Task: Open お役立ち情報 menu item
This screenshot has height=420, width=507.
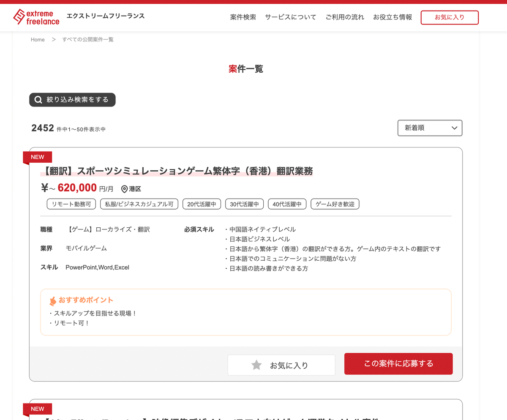Action: (393, 17)
